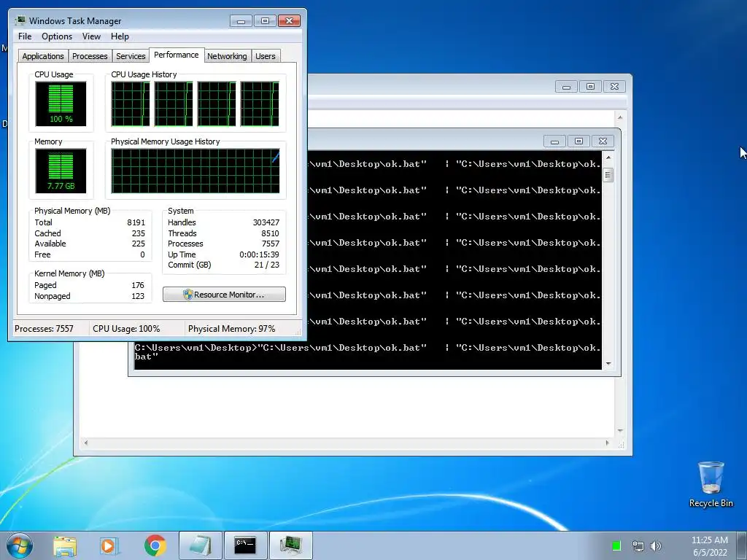747x560 pixels.
Task: Close the Windows Task Manager window
Action: 289,21
